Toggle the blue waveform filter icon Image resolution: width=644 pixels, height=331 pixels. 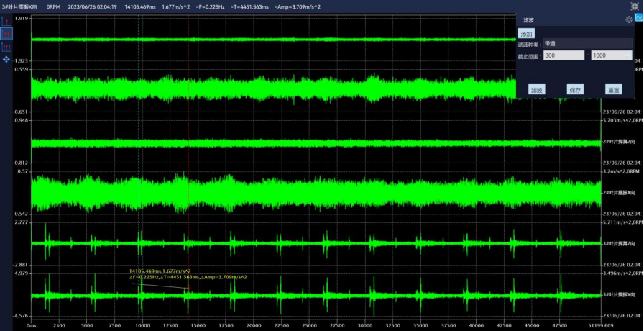point(638,17)
